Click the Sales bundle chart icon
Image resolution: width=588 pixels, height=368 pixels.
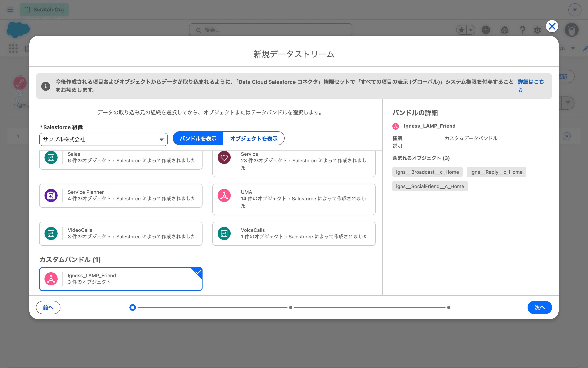pyautogui.click(x=51, y=157)
